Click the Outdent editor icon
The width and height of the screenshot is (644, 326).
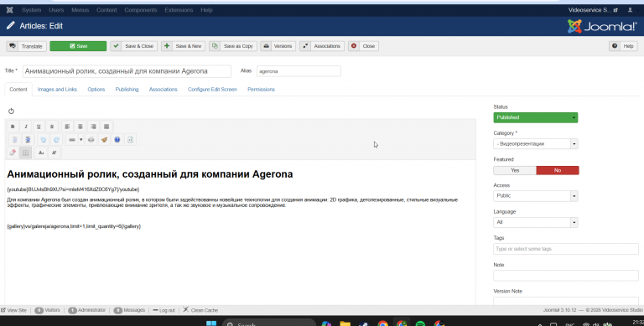[x=15, y=140]
